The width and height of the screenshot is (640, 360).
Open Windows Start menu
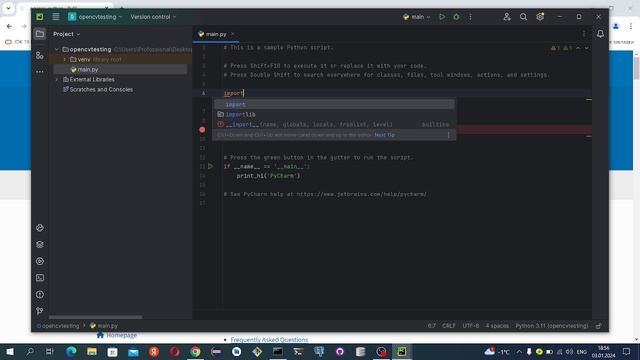(10, 351)
